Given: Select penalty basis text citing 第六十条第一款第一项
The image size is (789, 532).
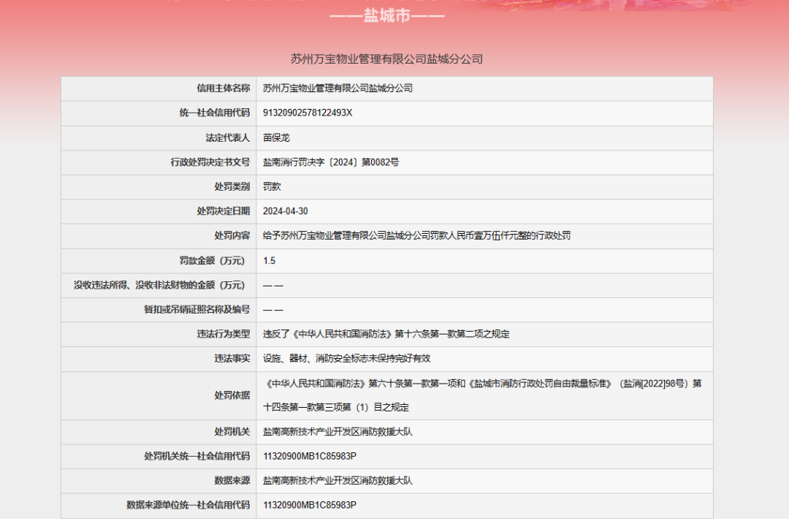Looking at the screenshot, I should [482, 395].
